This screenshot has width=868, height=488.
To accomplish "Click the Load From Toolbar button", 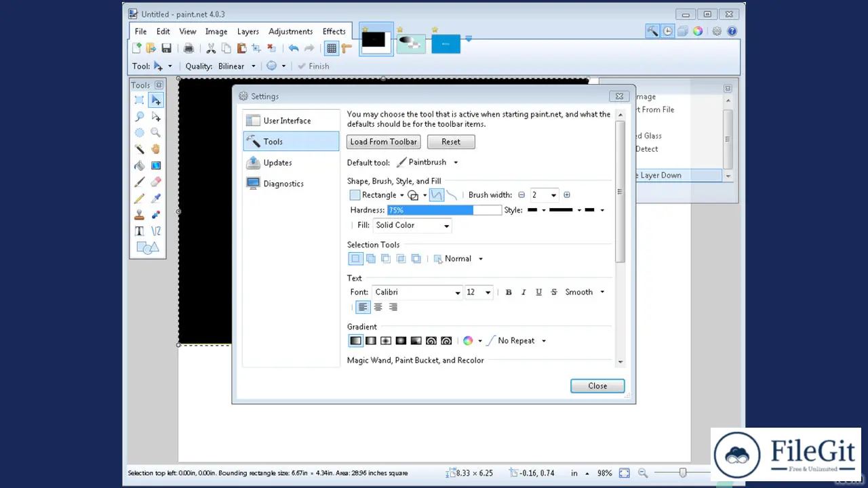I will (x=384, y=142).
